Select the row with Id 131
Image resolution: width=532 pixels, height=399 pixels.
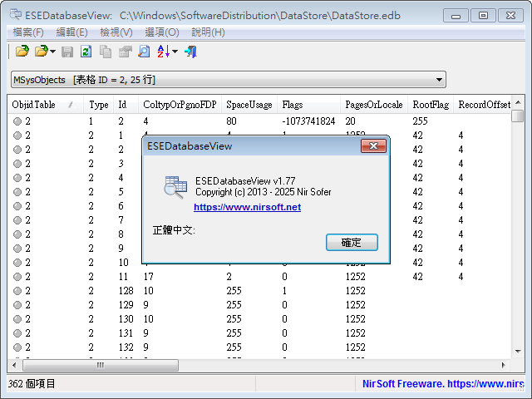[259, 333]
